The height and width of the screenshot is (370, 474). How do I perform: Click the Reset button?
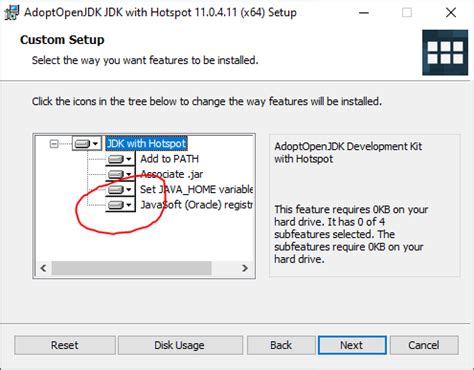click(x=65, y=345)
